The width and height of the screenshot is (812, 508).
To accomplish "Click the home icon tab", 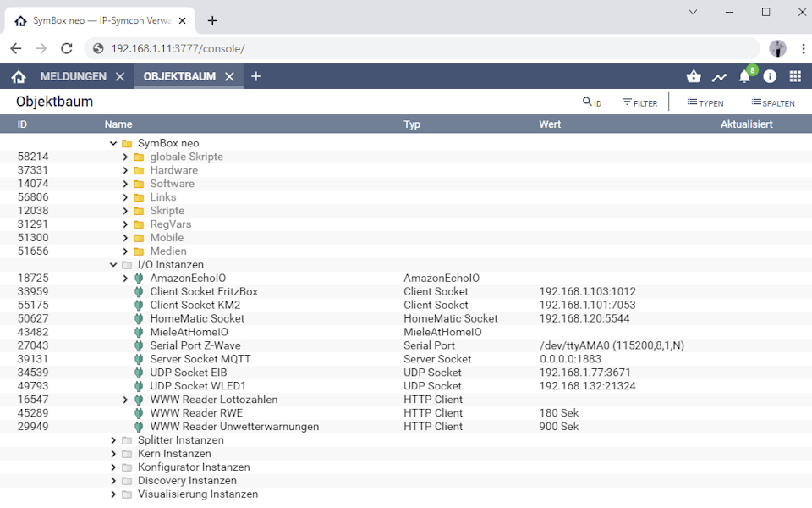I will tap(19, 76).
